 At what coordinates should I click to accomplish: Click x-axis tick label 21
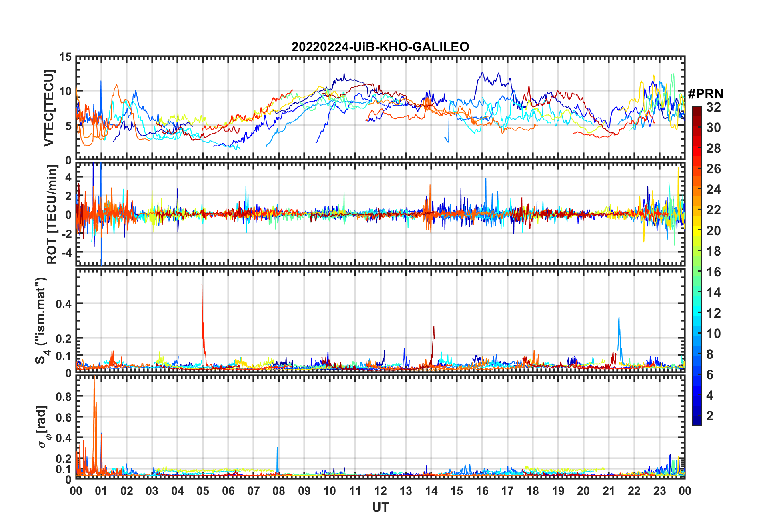click(x=609, y=491)
